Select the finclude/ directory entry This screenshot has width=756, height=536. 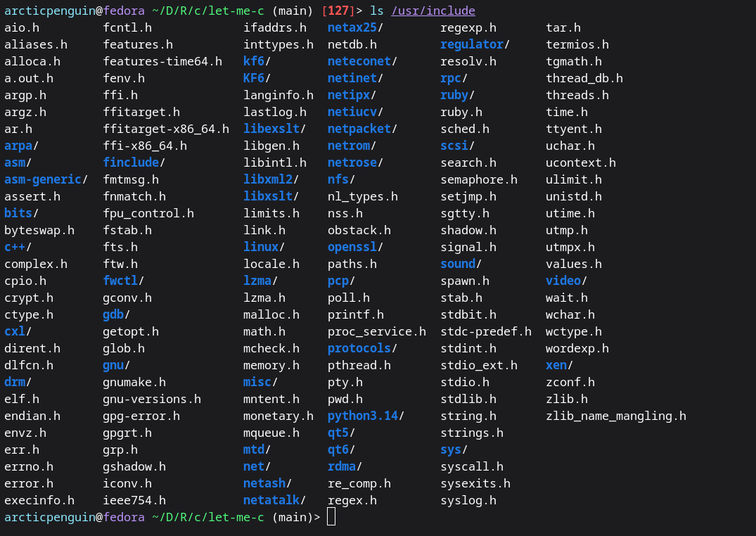(x=134, y=162)
